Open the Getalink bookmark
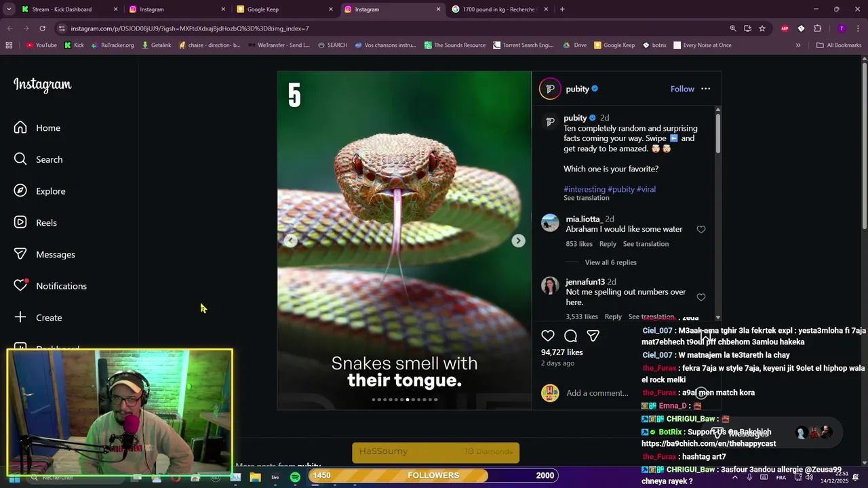Viewport: 868px width, 488px height. click(x=156, y=45)
